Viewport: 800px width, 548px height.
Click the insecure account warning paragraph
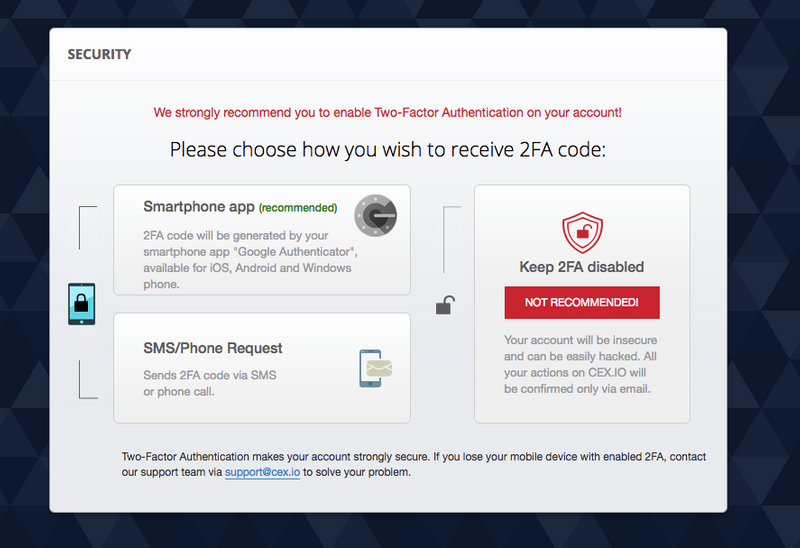coord(581,364)
